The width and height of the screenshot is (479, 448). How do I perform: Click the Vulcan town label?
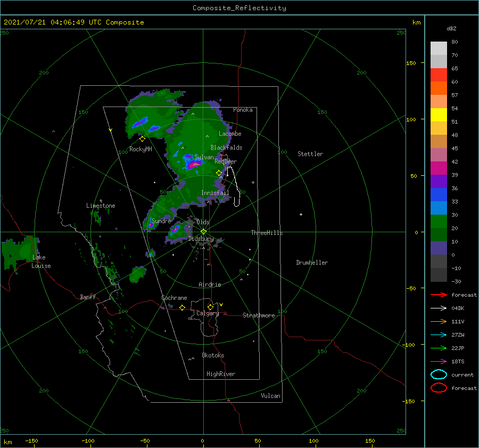[x=270, y=396]
